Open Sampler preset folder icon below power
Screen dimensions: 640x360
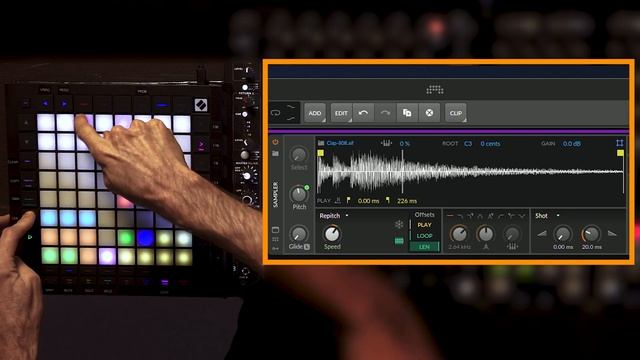275,153
